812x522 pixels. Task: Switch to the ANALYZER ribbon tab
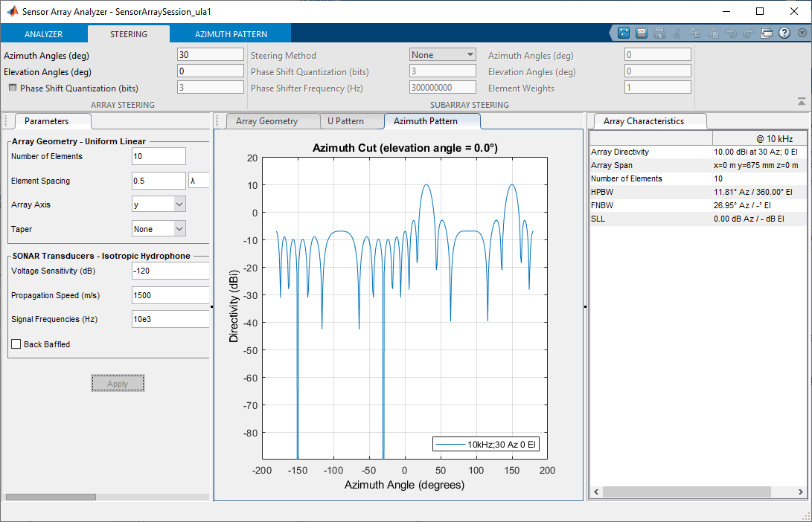point(43,34)
